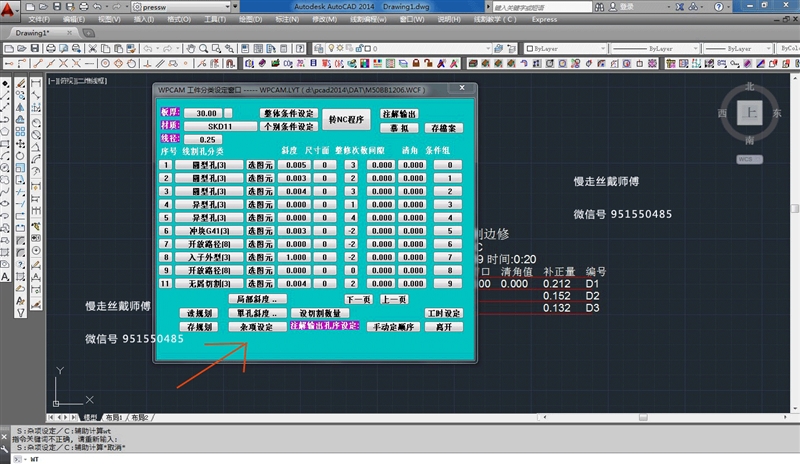Click the 离开 exit button
The image size is (800, 464).
pos(444,327)
